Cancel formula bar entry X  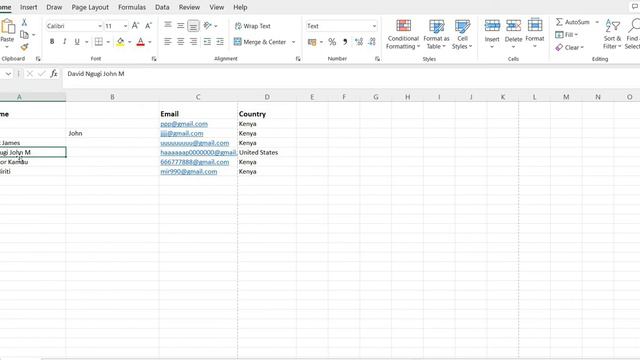(29, 73)
